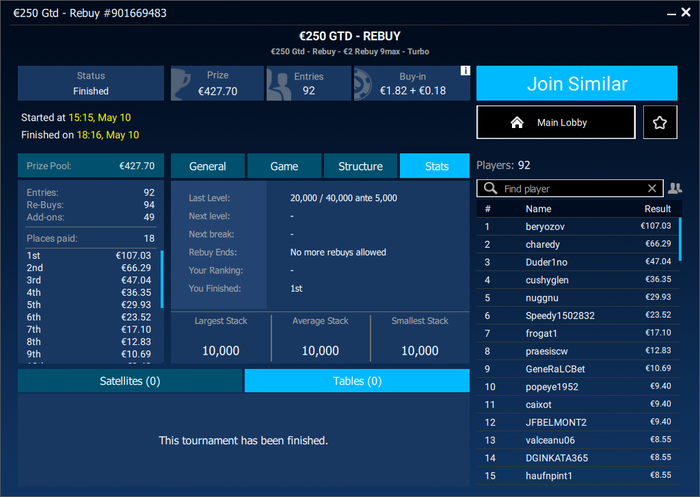This screenshot has width=700, height=497.
Task: Click the Last Level blinds value
Action: point(343,198)
